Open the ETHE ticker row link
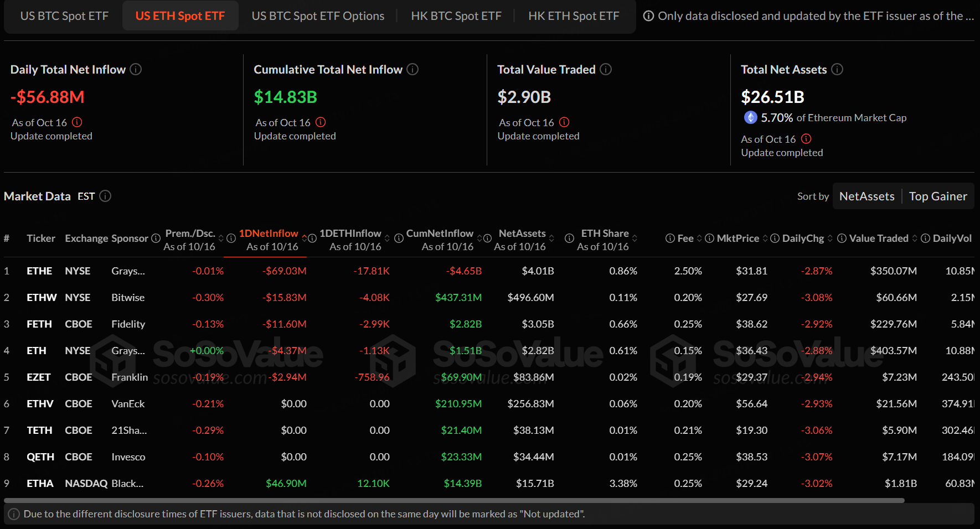 pyautogui.click(x=39, y=271)
